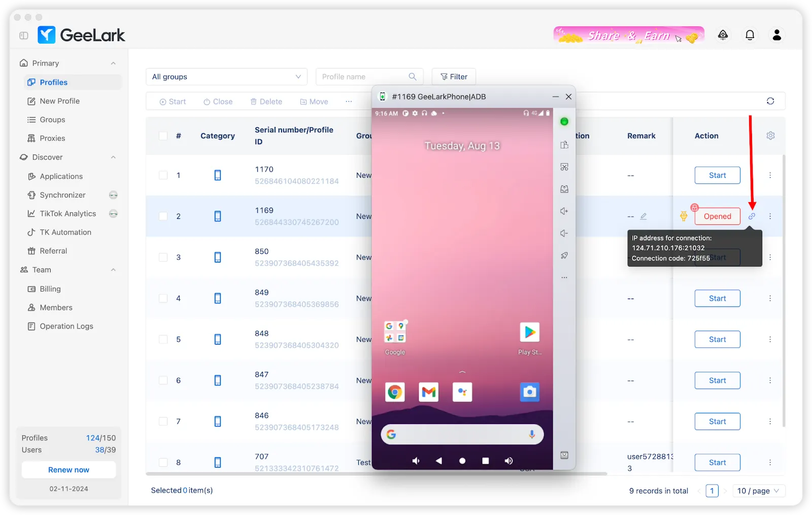
Task: Click the edit remark pencil icon
Action: [644, 216]
